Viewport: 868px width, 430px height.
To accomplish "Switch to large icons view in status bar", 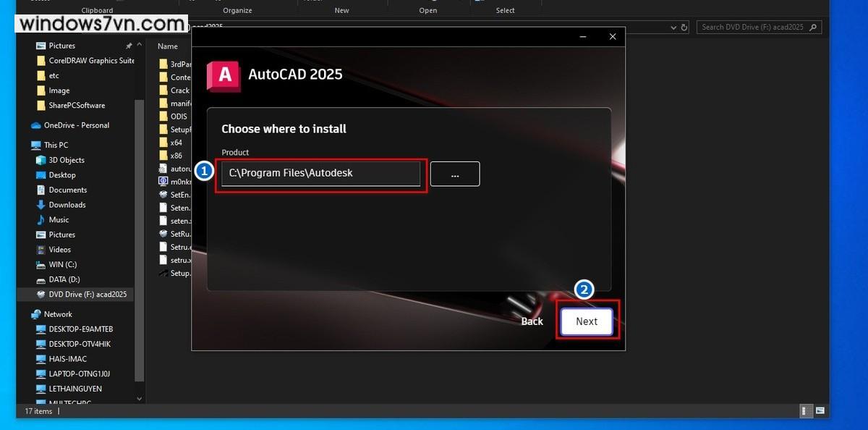I will (x=820, y=411).
